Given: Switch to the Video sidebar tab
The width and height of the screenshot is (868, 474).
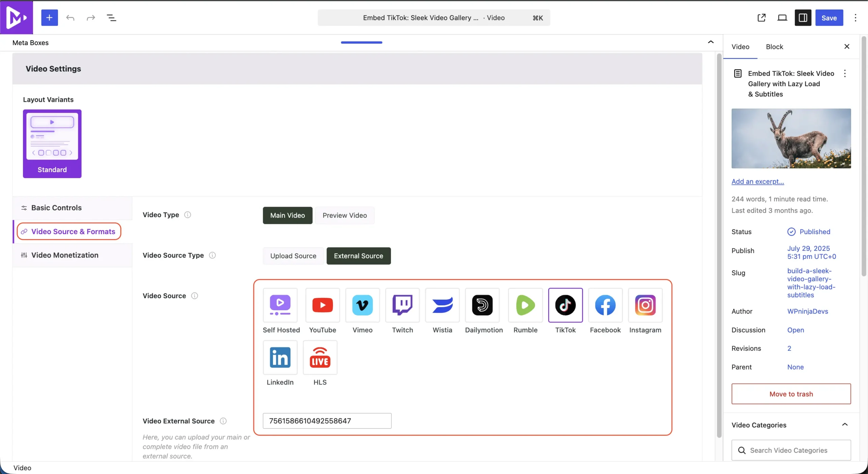Looking at the screenshot, I should click(x=740, y=47).
